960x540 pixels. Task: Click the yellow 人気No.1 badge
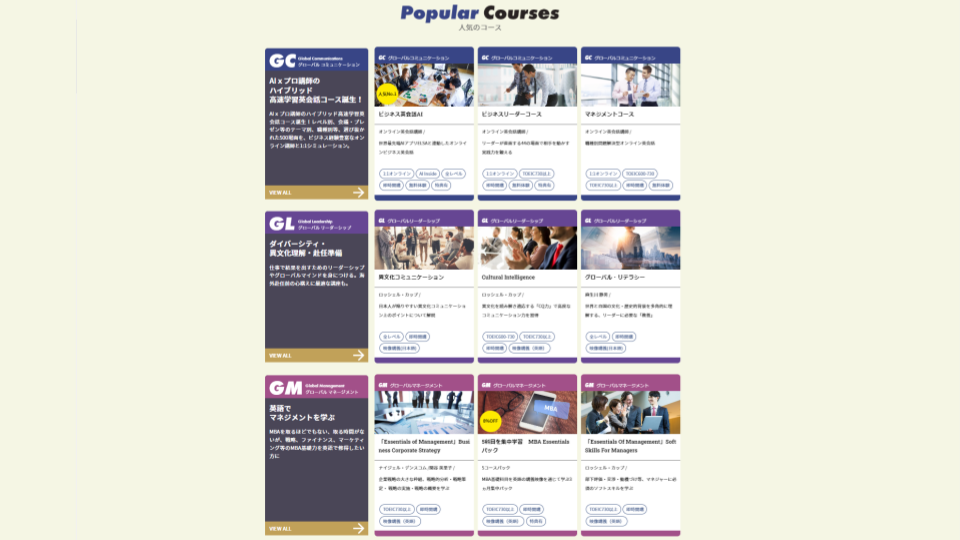[386, 95]
